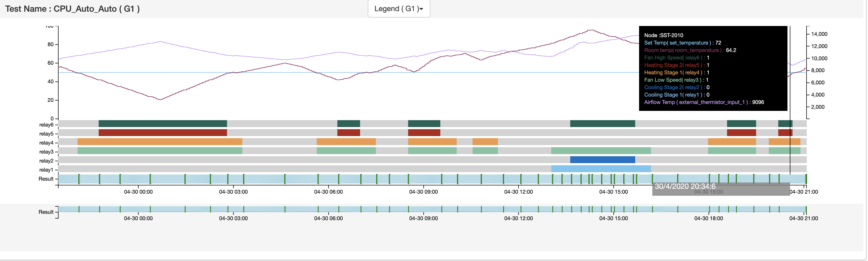Image resolution: width=868 pixels, height=261 pixels.
Task: Click the Airflow Temp entry in the tooltip
Action: (x=703, y=102)
